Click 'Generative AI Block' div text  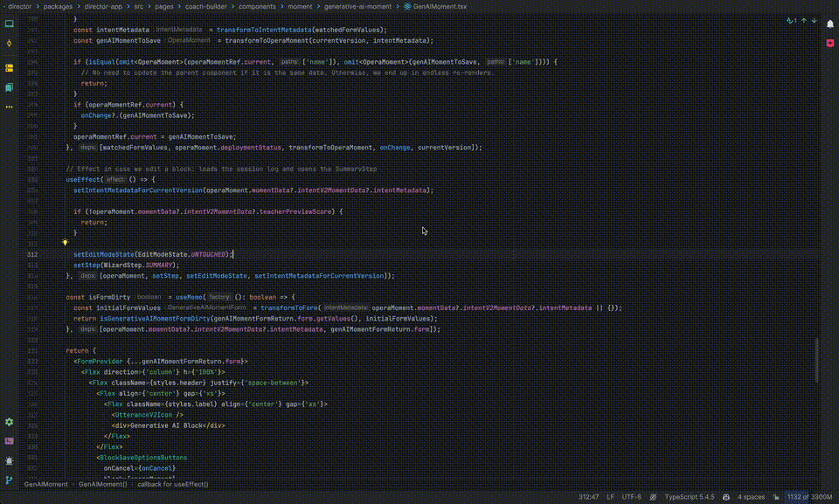point(165,426)
